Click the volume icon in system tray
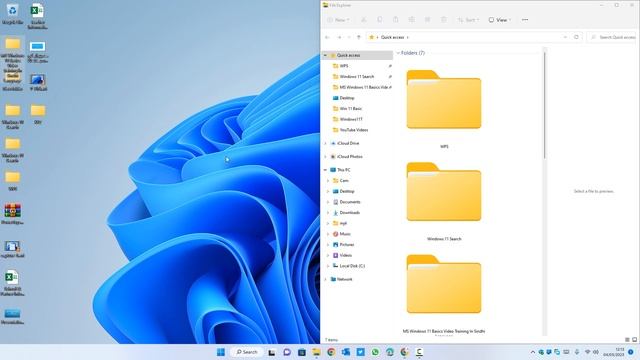640x360 pixels. tap(596, 352)
